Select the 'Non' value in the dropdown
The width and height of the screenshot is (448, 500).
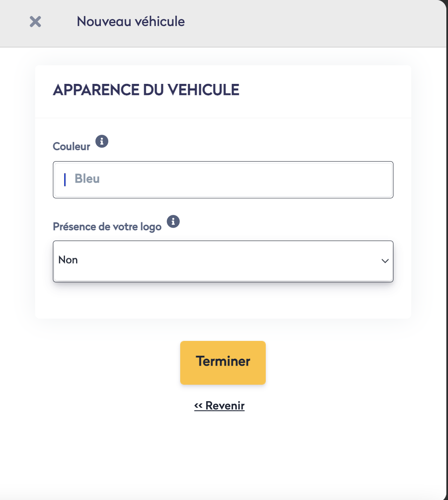pos(68,260)
